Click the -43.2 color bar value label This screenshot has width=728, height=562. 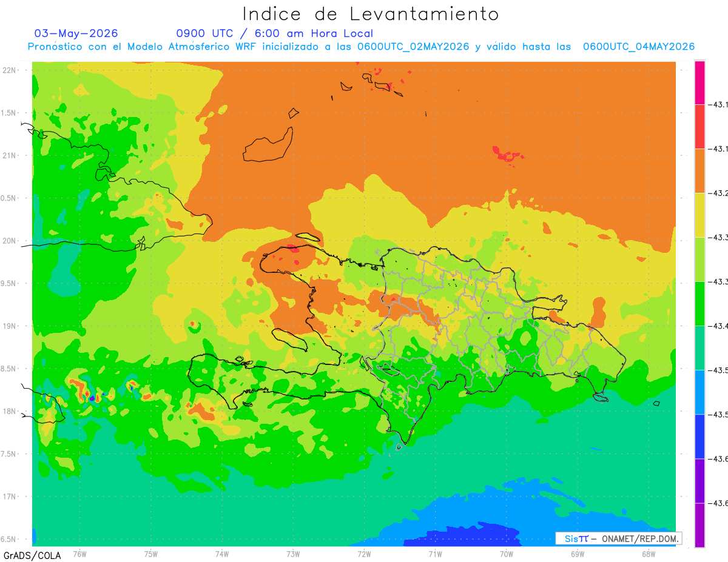720,193
